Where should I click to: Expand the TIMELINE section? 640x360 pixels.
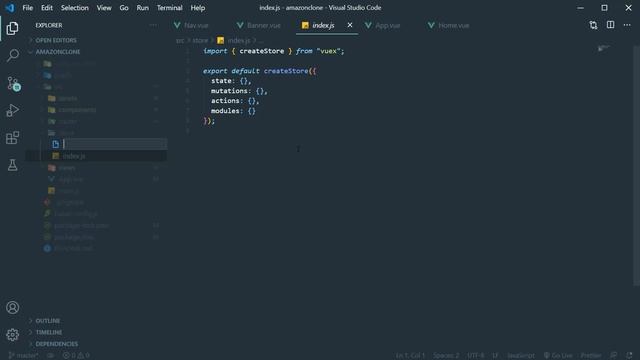tap(49, 332)
